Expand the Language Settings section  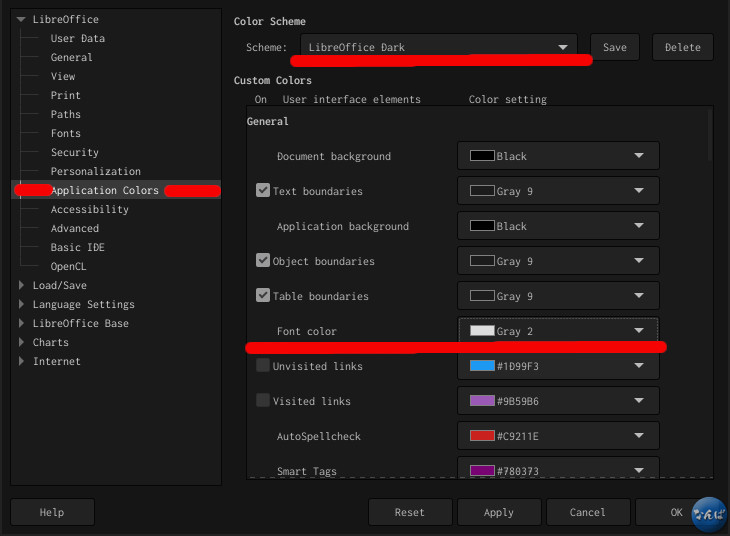(x=21, y=304)
